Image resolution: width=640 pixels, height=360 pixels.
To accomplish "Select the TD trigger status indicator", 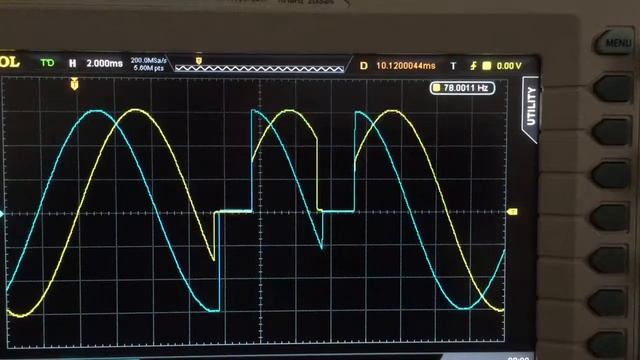I will 47,63.
